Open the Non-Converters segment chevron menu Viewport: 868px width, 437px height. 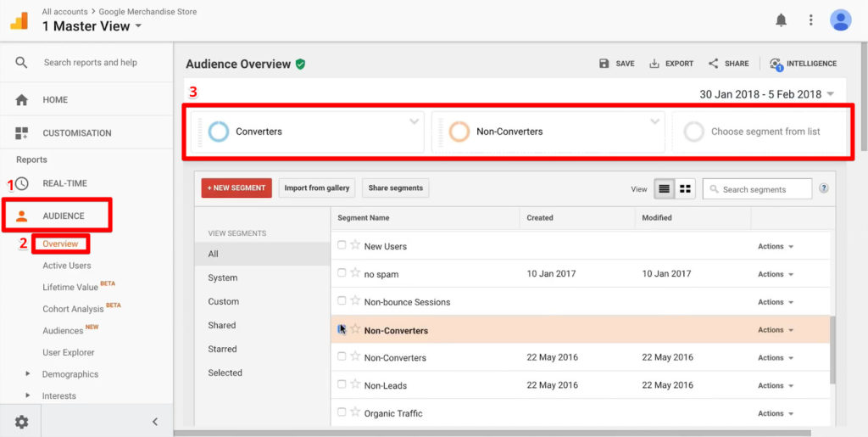(655, 122)
